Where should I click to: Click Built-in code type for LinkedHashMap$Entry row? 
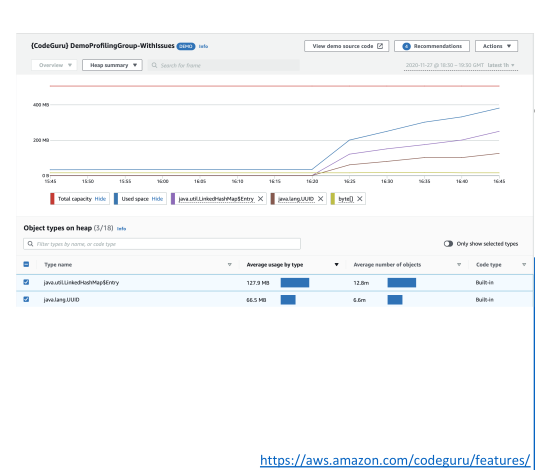coord(485,283)
